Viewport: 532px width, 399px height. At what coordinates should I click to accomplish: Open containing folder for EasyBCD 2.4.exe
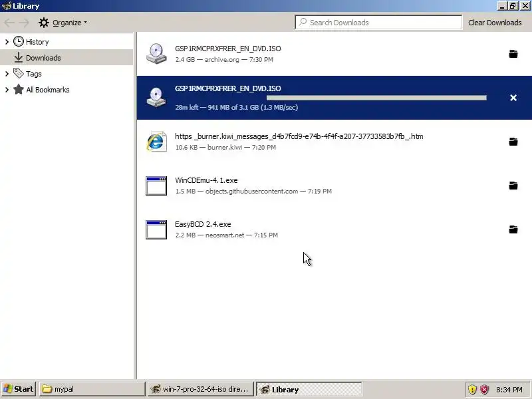513,229
